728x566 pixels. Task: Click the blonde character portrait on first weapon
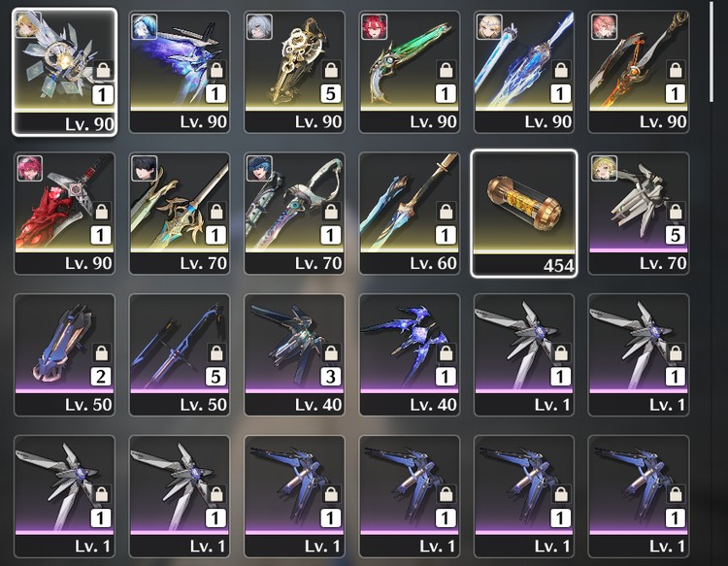coord(28,24)
